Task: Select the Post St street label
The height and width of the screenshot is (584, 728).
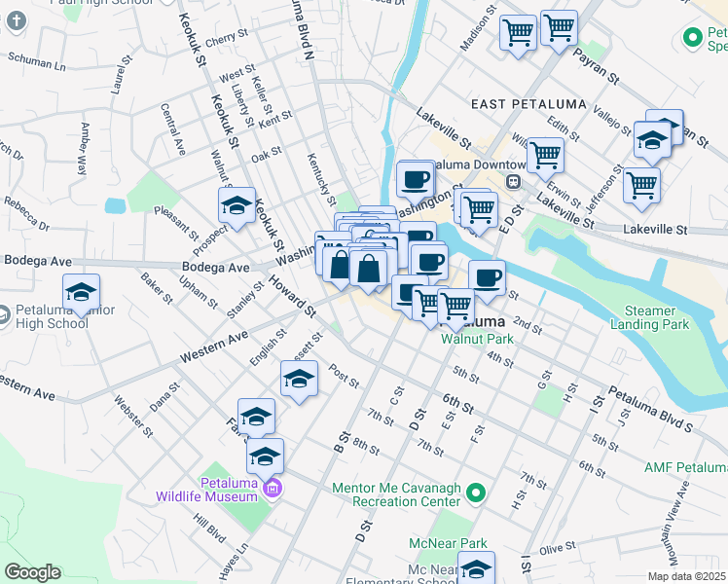Action: (x=344, y=376)
